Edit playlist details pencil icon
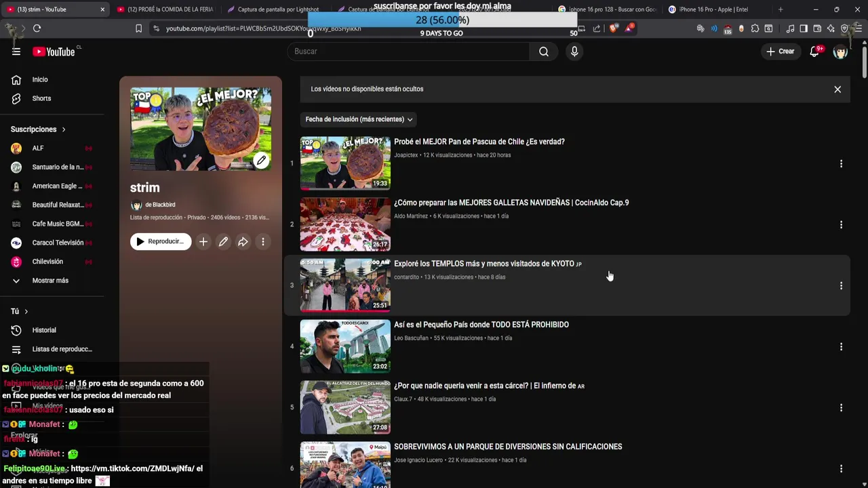868x488 pixels. click(x=223, y=242)
